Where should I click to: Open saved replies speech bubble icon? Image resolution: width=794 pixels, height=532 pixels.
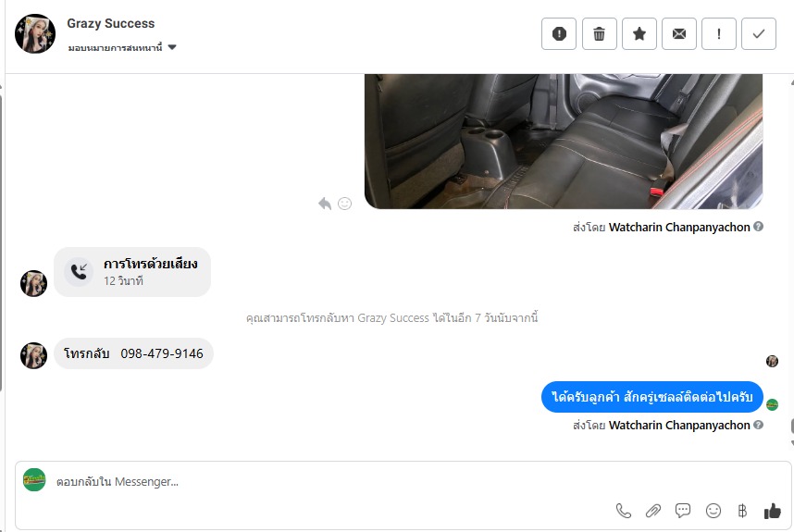pyautogui.click(x=683, y=510)
